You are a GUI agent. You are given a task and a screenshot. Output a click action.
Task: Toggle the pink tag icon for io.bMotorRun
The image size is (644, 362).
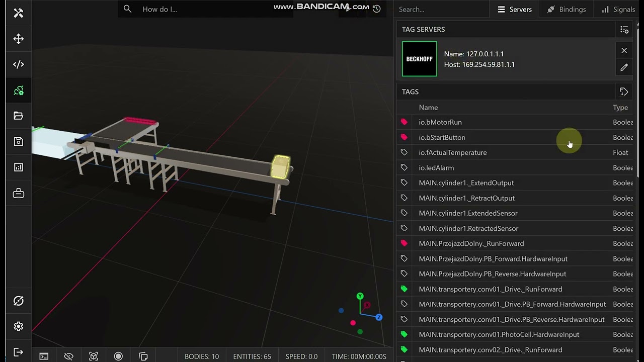coord(404,122)
